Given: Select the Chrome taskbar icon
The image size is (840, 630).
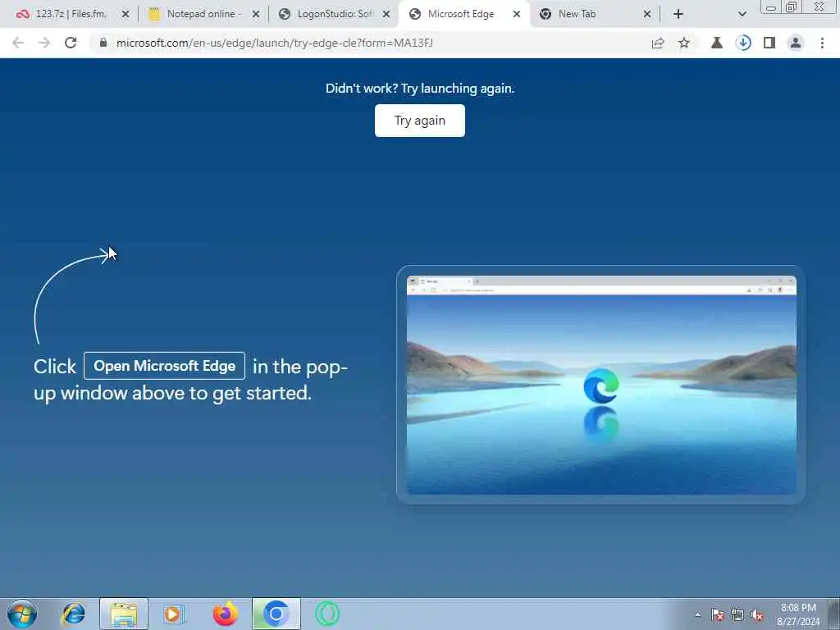Looking at the screenshot, I should coord(276,614).
